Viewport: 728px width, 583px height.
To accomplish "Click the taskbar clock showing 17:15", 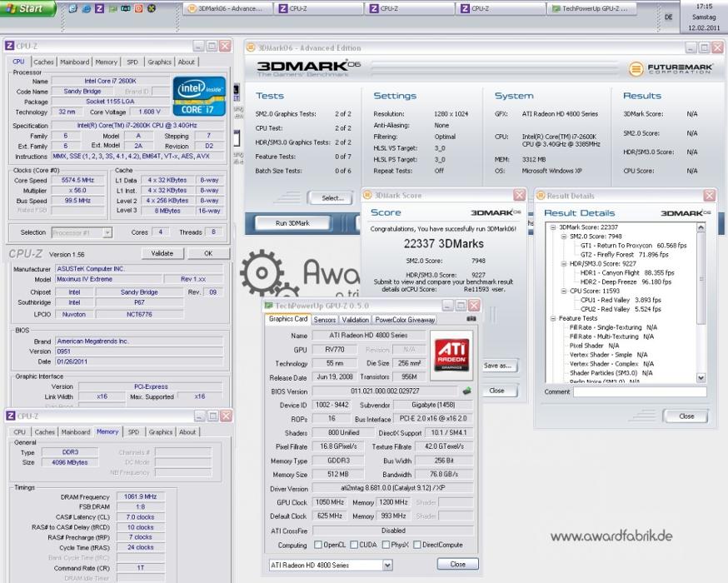I will click(x=704, y=7).
